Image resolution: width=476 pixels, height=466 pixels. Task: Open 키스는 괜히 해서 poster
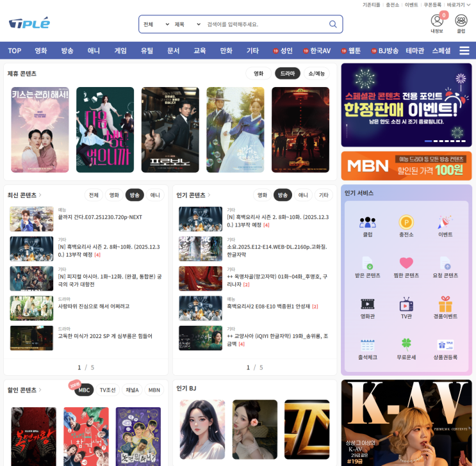(x=40, y=130)
